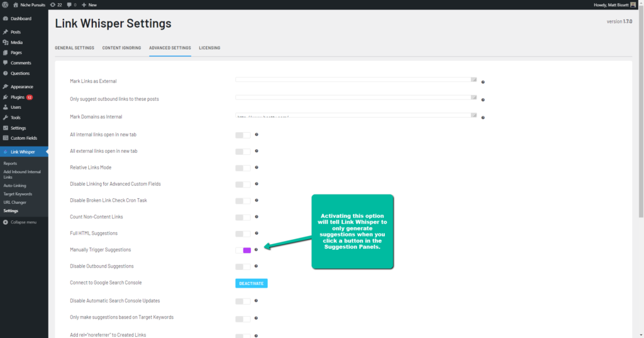
Task: Click Mark Domains as Internal textarea
Action: coord(356,115)
